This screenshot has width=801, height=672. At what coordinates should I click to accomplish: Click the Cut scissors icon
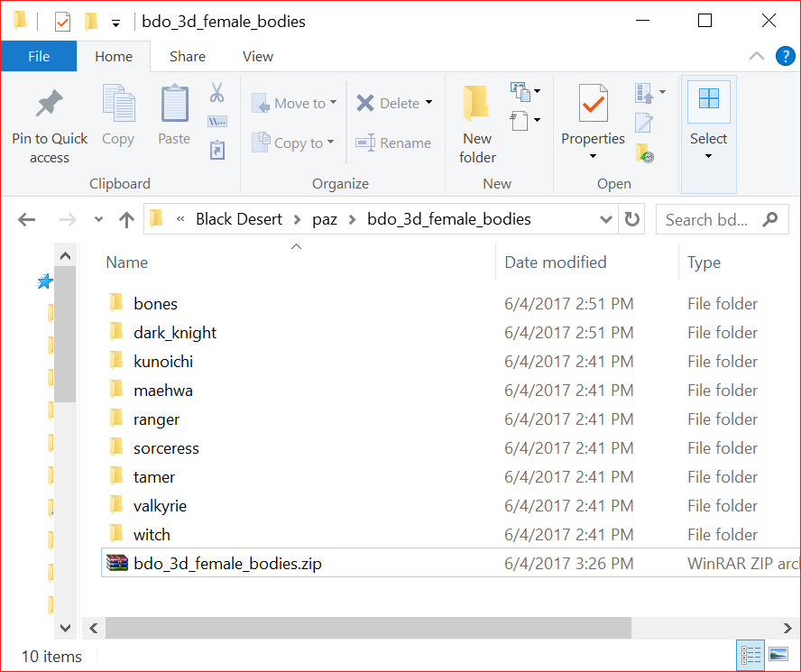coord(216,92)
